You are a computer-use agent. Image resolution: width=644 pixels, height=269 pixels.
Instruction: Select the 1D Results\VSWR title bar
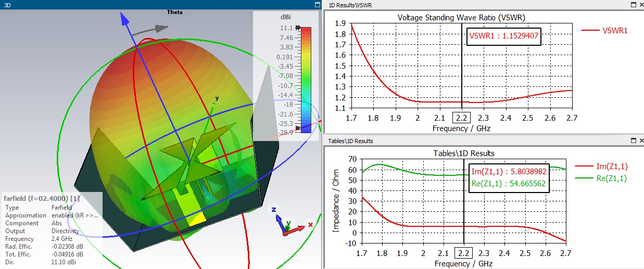point(483,5)
